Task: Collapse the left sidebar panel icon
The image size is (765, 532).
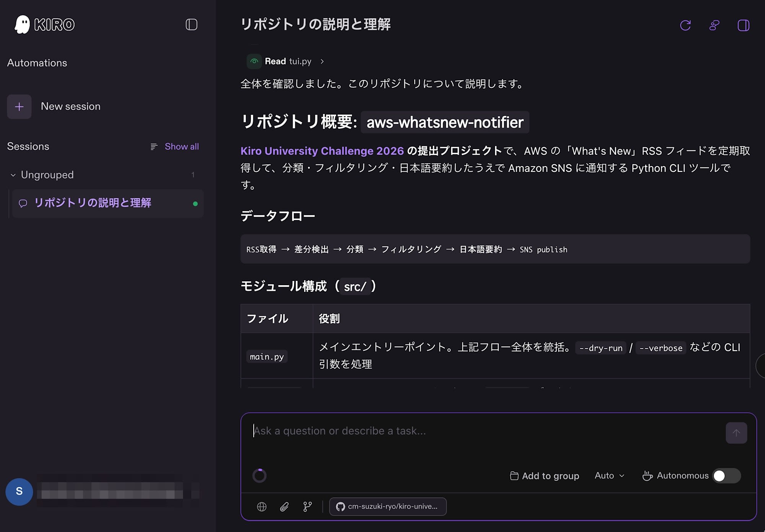Action: (191, 24)
